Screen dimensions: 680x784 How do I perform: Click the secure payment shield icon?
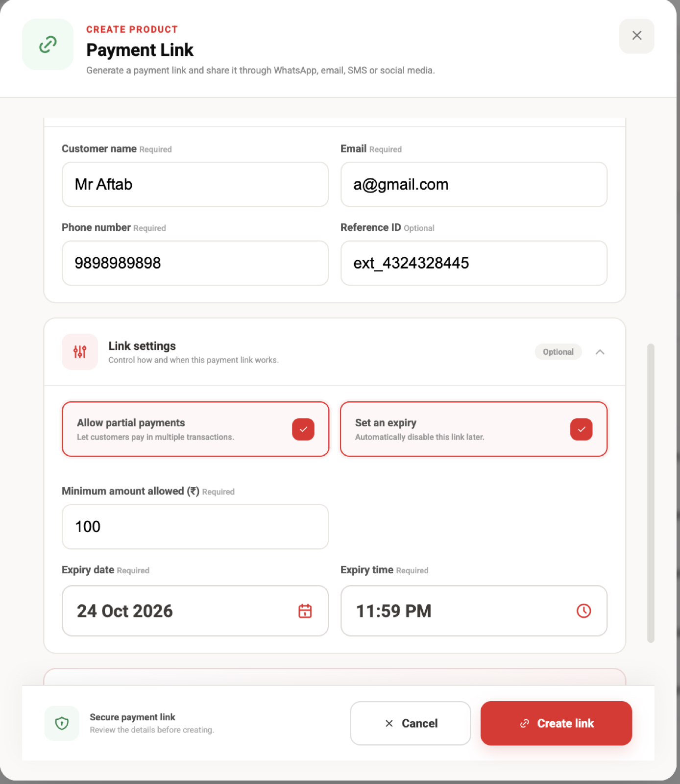click(x=62, y=723)
